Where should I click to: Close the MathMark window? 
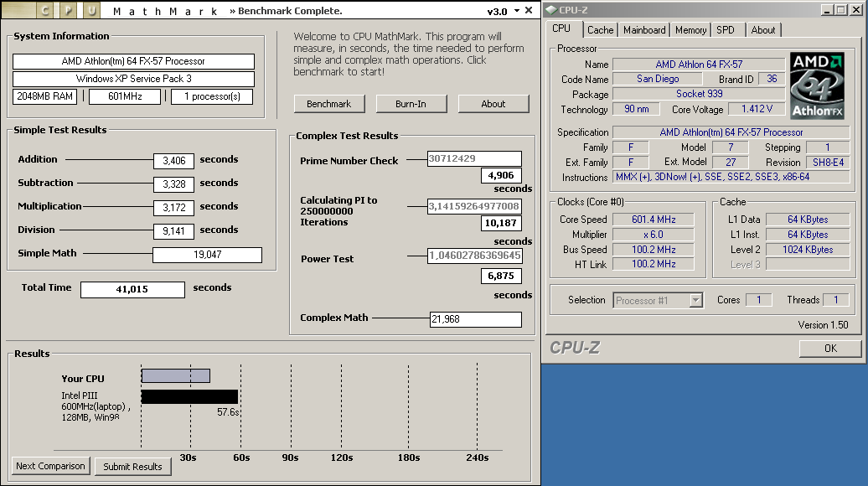point(529,11)
